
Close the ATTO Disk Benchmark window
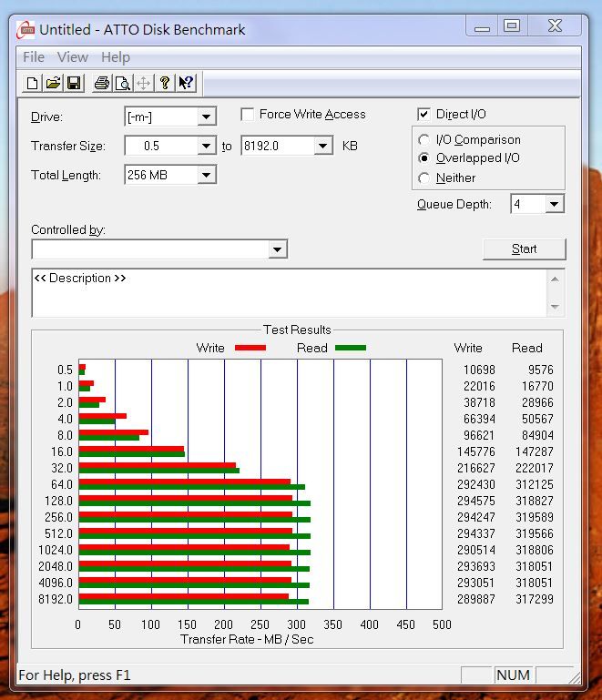click(x=555, y=25)
